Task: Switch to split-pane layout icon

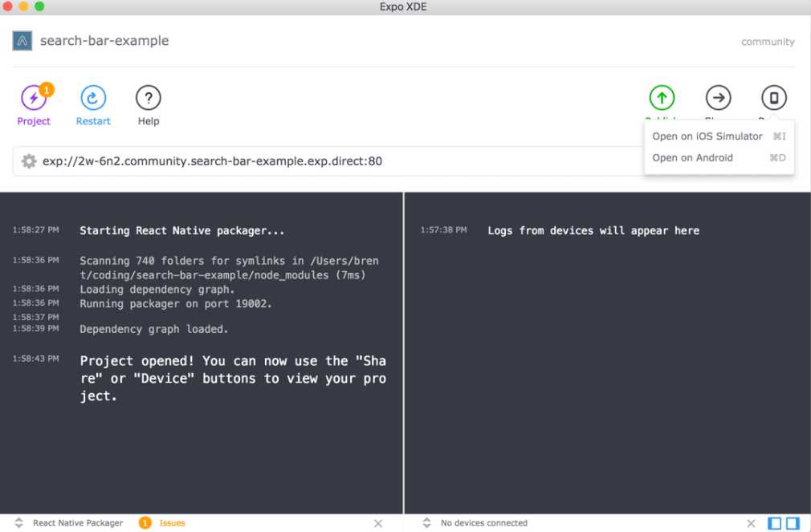Action: point(793,523)
